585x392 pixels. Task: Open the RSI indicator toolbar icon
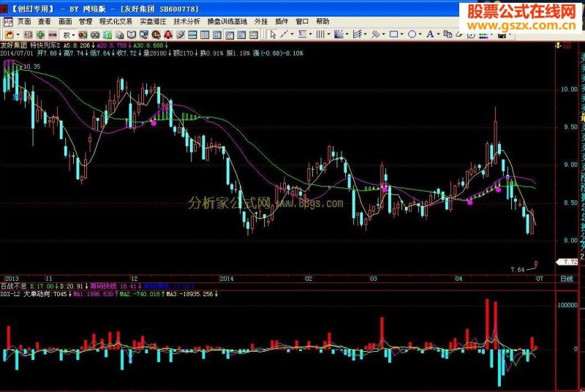pyautogui.click(x=28, y=35)
